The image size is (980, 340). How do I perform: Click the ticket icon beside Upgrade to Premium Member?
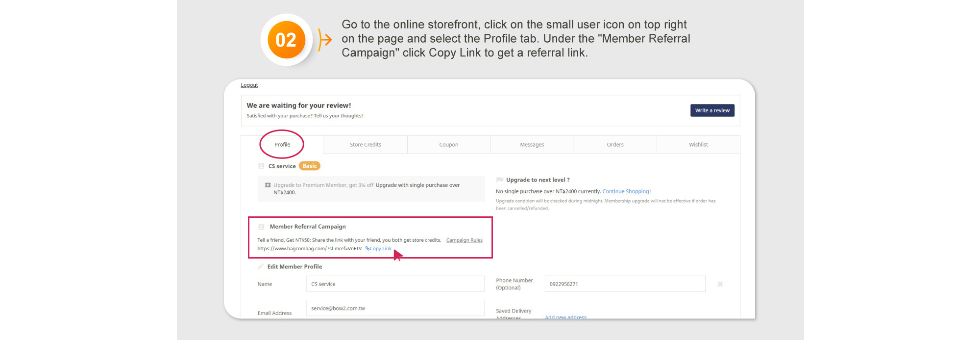[268, 185]
